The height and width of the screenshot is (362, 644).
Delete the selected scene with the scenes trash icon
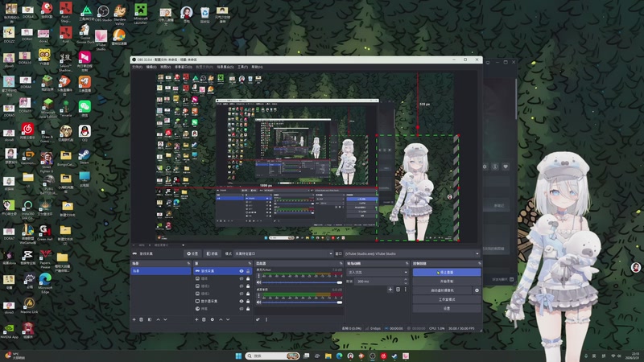point(142,319)
